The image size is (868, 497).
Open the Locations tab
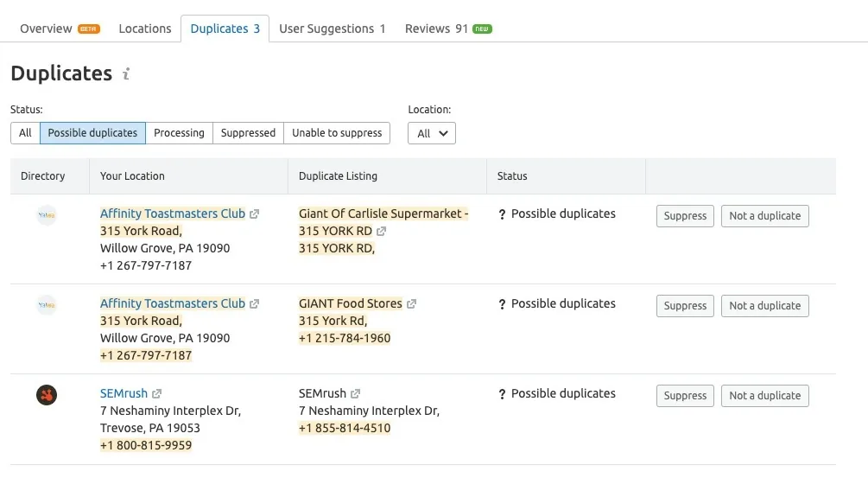click(145, 29)
